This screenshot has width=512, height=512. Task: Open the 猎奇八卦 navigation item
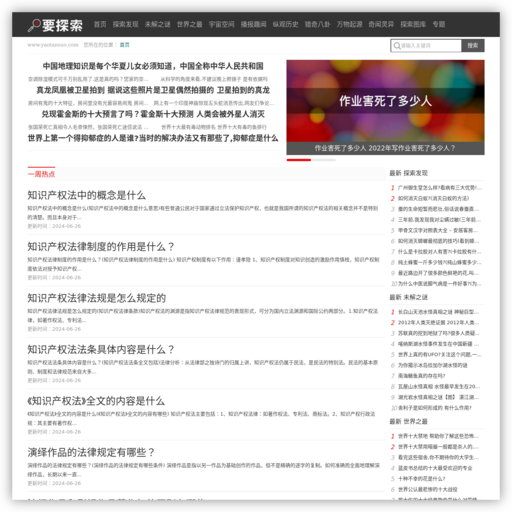[318, 24]
